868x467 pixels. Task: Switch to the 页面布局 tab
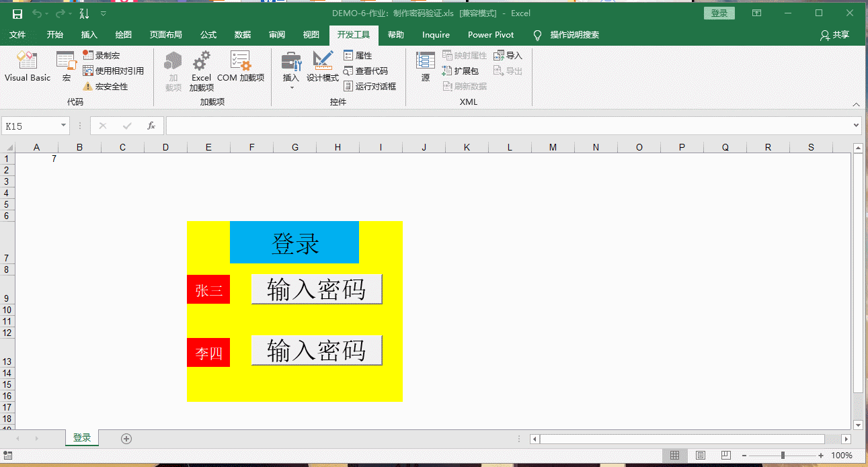(x=165, y=35)
